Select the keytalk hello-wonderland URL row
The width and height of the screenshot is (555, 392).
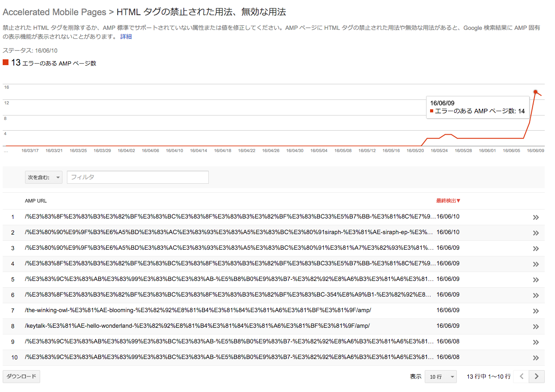[x=197, y=326]
